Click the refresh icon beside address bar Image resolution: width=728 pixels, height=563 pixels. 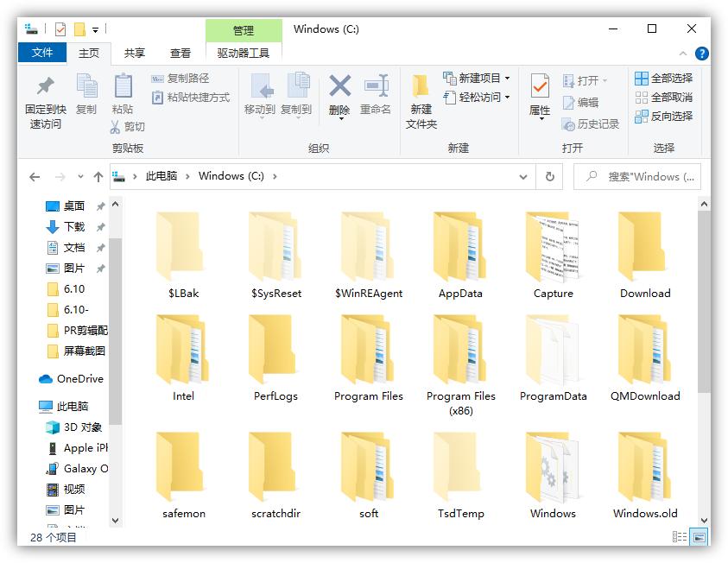tap(550, 175)
